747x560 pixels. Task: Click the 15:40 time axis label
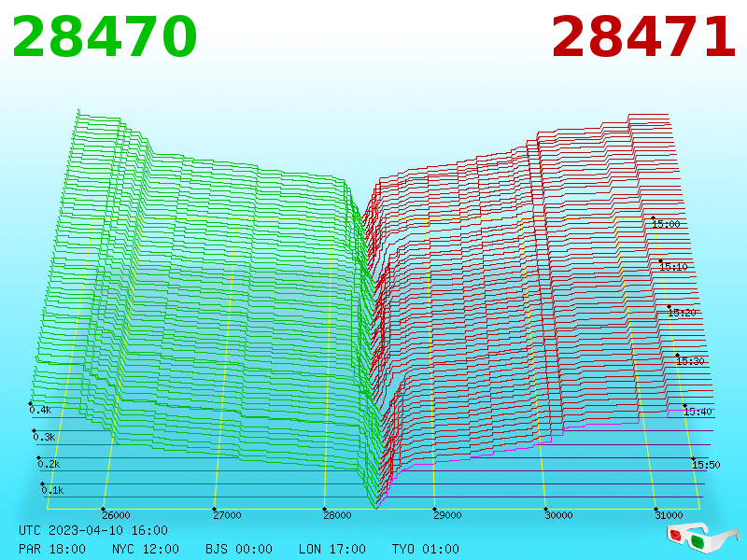click(x=698, y=412)
